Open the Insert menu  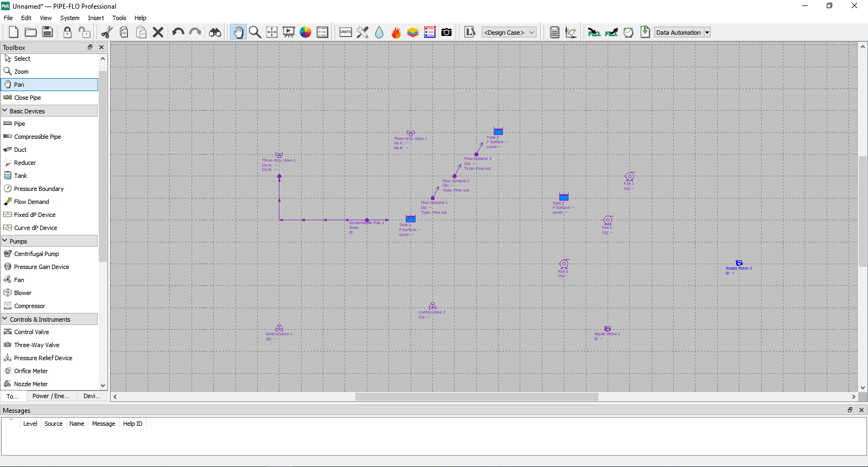pyautogui.click(x=96, y=18)
